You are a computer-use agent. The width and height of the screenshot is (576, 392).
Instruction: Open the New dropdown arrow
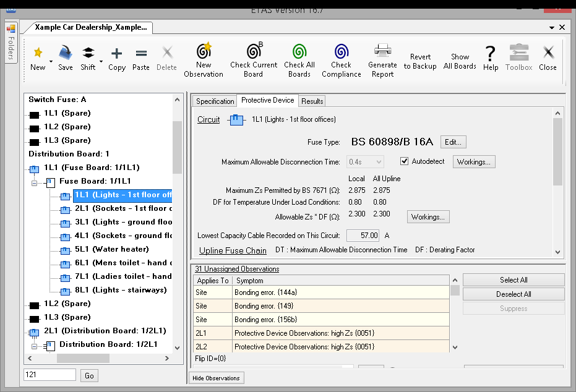(51, 61)
